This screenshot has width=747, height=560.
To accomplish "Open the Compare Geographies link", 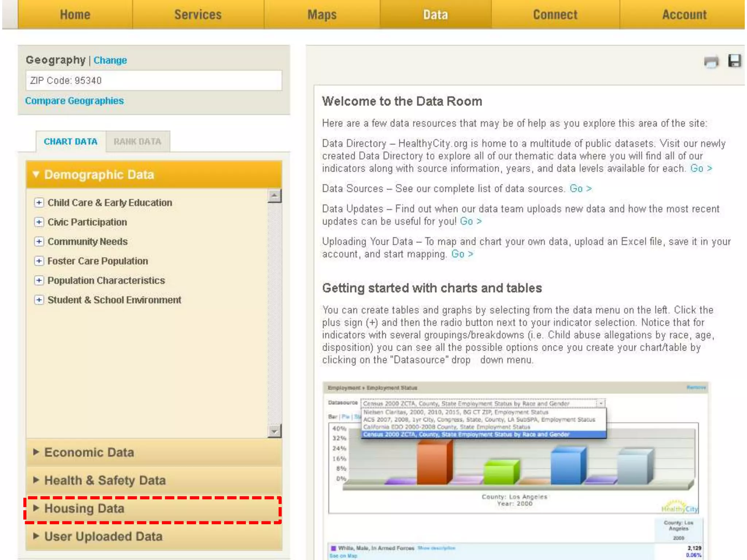I will point(74,101).
